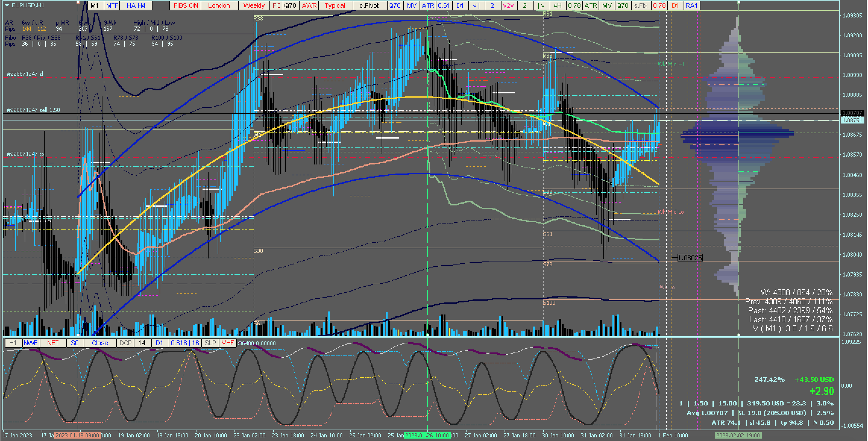Click the red AWR button
Screen dimensions: 868x441
(309, 5)
